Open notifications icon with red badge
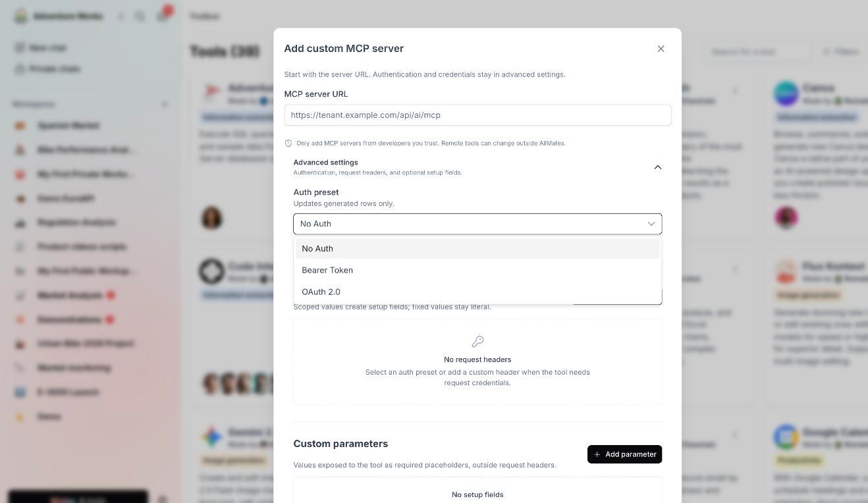This screenshot has width=868, height=503. 163,15
